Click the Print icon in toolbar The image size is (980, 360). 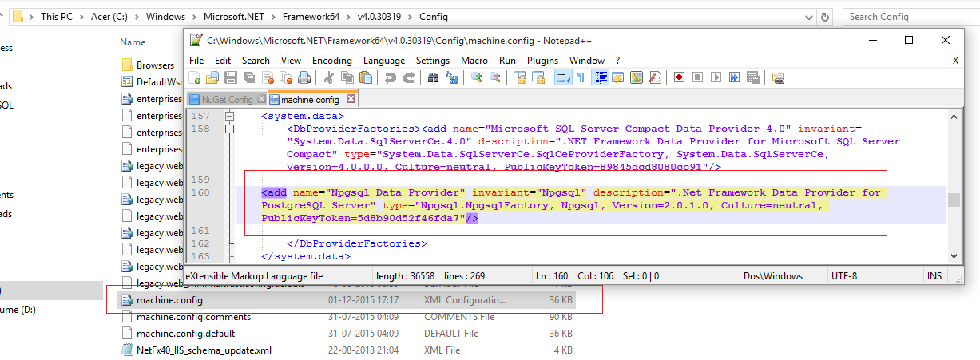point(304,77)
